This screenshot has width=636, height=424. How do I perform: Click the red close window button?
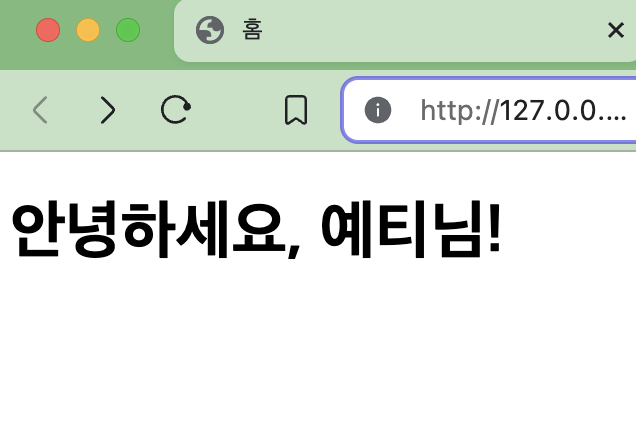48,30
